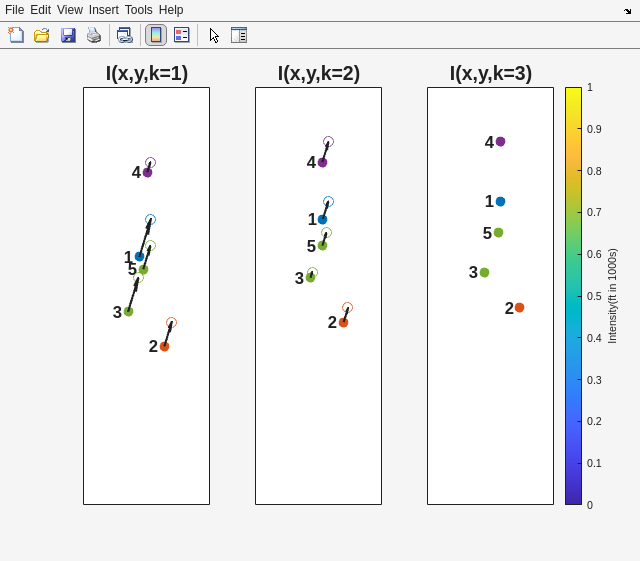Image resolution: width=640 pixels, height=561 pixels.
Task: Open the Edit menu
Action: (40, 10)
